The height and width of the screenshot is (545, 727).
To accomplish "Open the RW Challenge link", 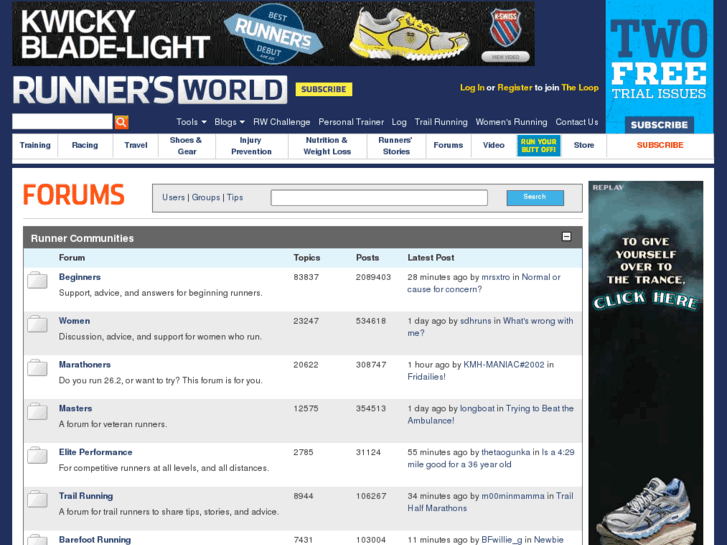I will click(x=281, y=122).
